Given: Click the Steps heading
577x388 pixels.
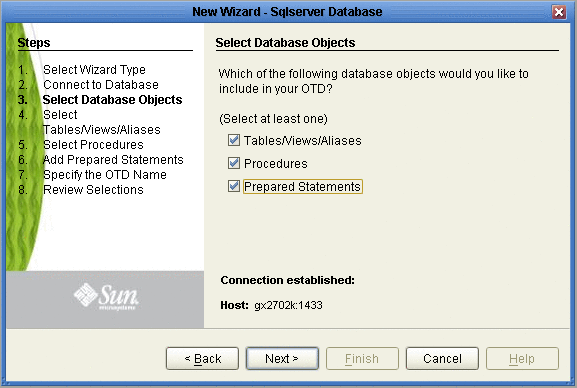Looking at the screenshot, I should (x=34, y=43).
